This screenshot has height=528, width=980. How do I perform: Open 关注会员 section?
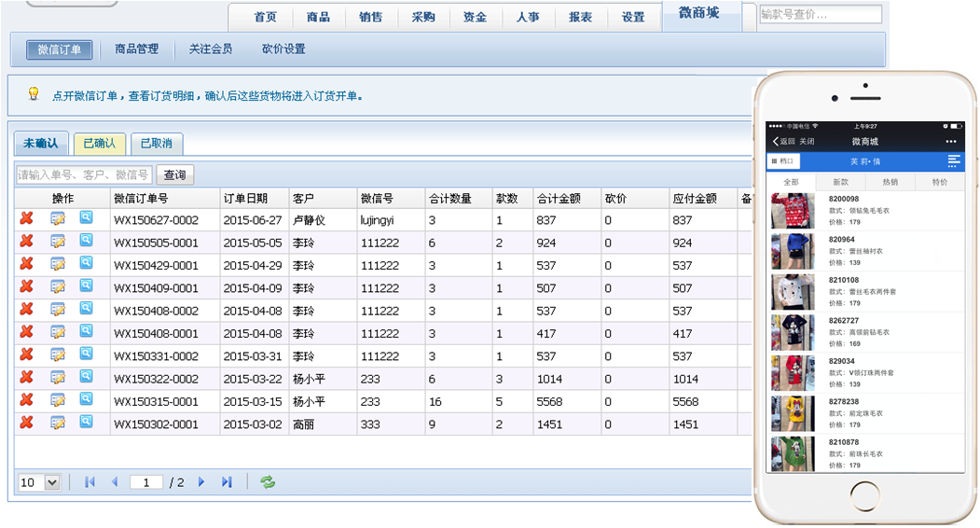coord(211,49)
